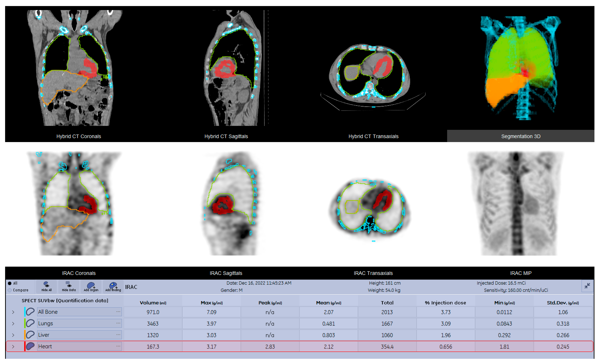The image size is (599, 364).
Task: Click the Add Finding icon
Action: [x=113, y=285]
